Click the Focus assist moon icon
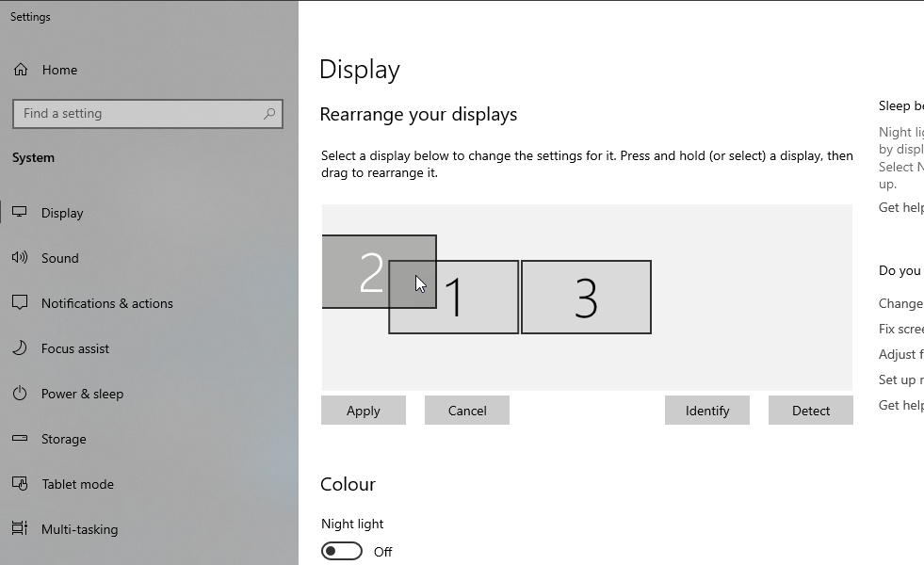Viewport: 924px width, 565px height. pyautogui.click(x=20, y=348)
